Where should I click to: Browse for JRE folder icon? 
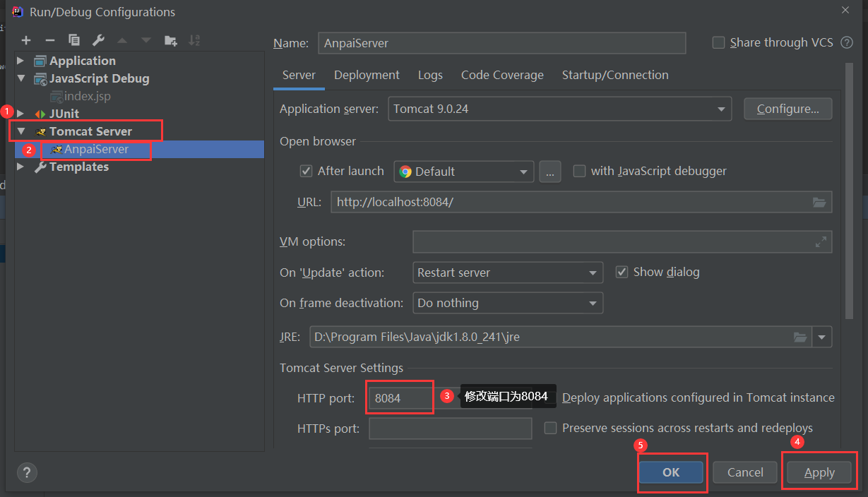[x=800, y=337]
